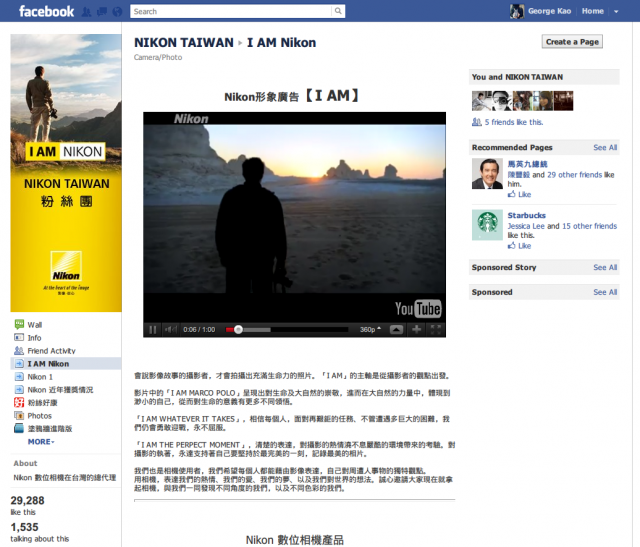Click the plus icon on video controls

pyautogui.click(x=416, y=329)
